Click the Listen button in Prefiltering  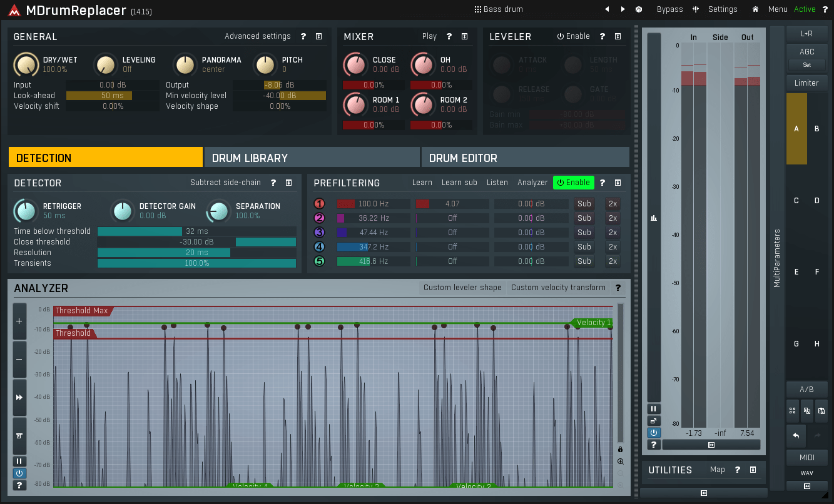coord(497,183)
